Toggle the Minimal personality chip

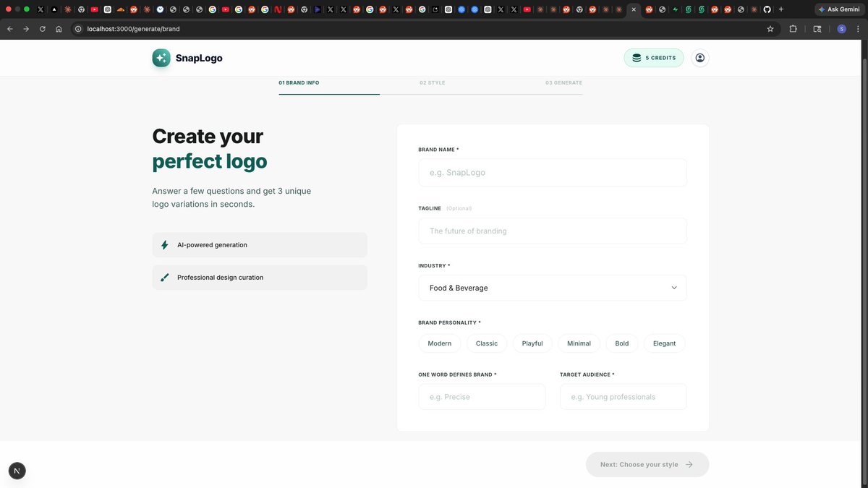pos(579,343)
